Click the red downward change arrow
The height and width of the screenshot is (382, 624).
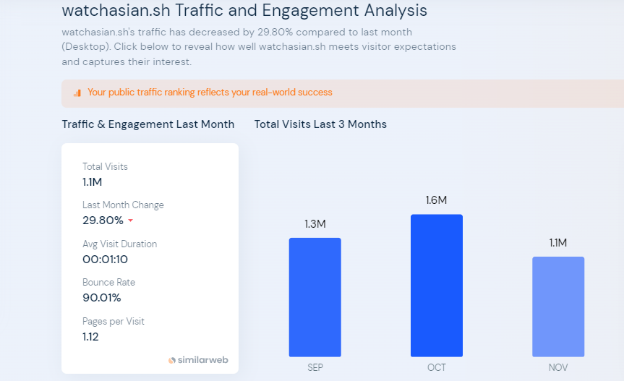131,220
